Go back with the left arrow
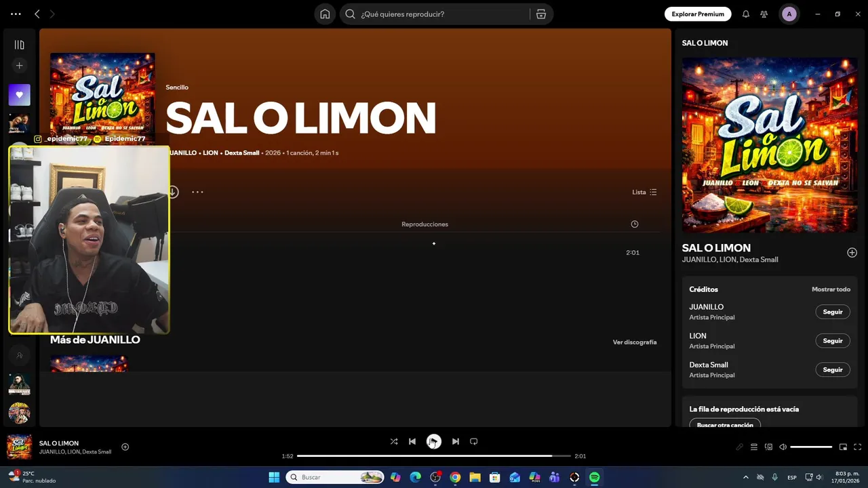This screenshot has height=488, width=868. click(x=37, y=14)
